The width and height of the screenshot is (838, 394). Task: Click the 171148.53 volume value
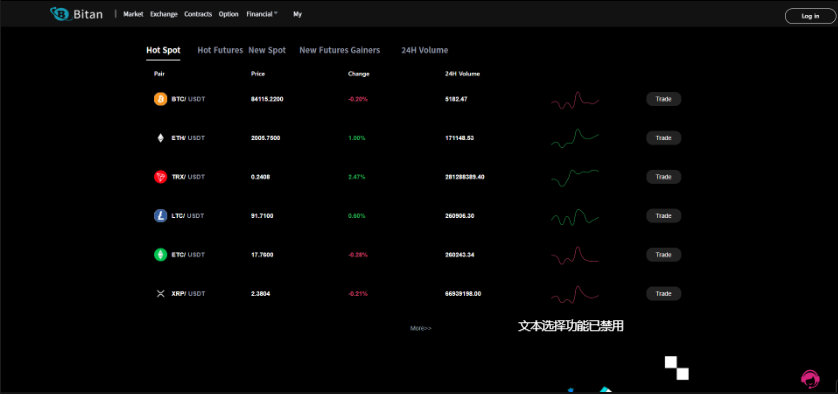[x=460, y=138]
